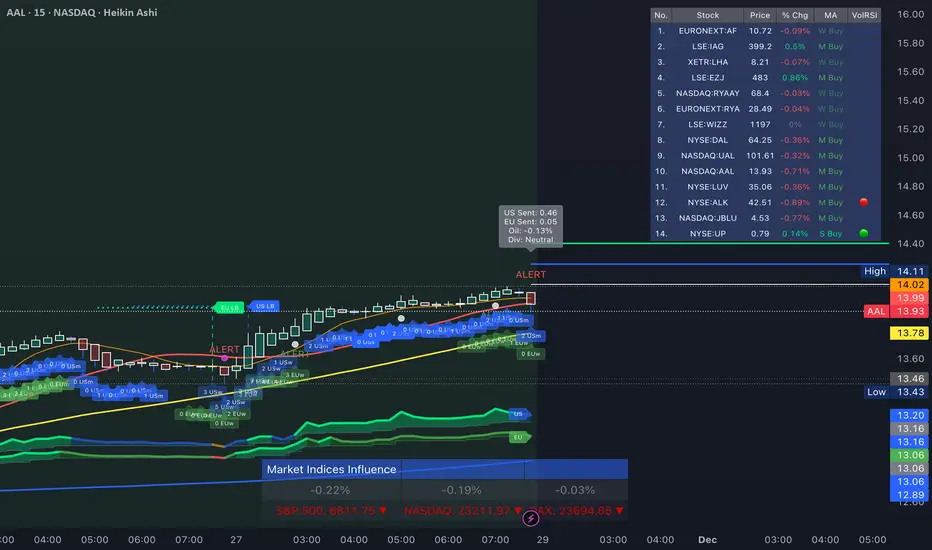Screen dimensions: 932x550
Task: Click the NASDAQ: 23211.97 reading
Action: point(462,510)
